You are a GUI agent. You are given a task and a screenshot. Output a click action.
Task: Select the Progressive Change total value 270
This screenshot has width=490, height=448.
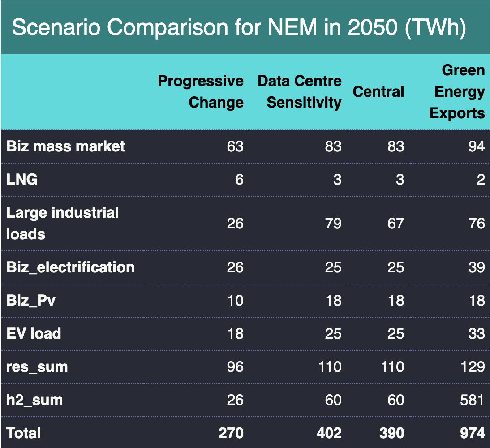point(231,433)
